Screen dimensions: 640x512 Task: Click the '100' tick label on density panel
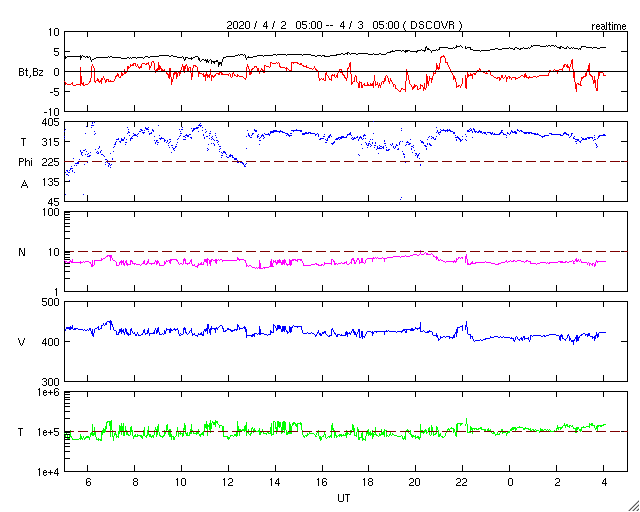[51, 212]
